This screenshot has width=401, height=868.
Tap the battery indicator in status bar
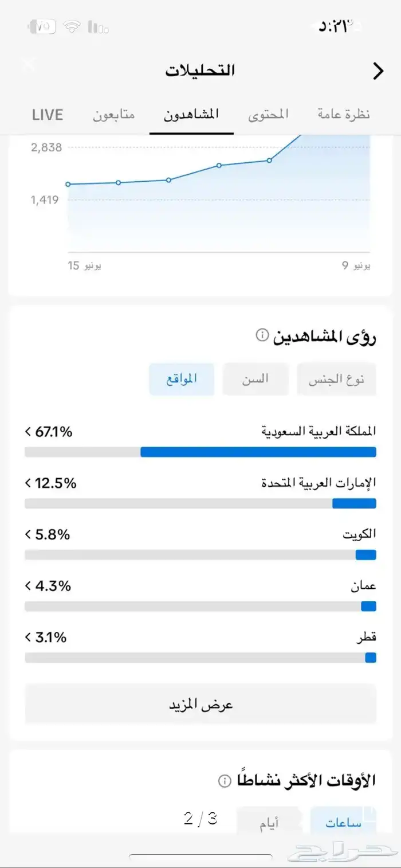(41, 26)
